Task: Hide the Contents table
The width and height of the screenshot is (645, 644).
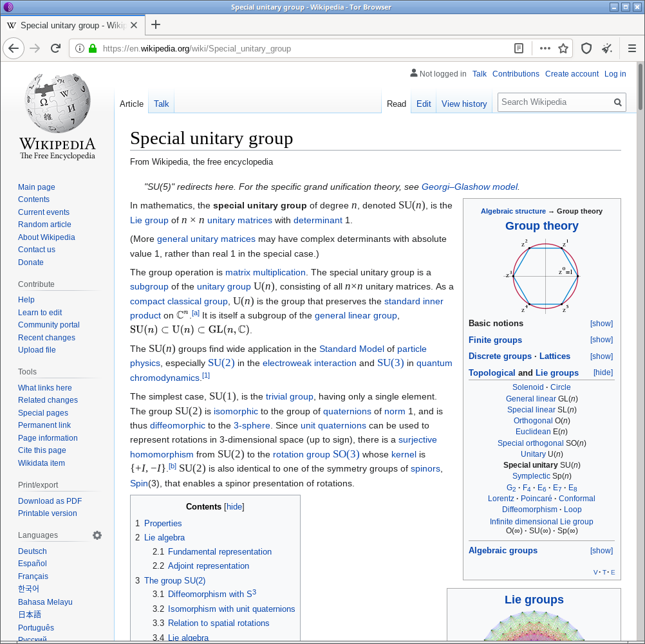Action: [x=234, y=507]
